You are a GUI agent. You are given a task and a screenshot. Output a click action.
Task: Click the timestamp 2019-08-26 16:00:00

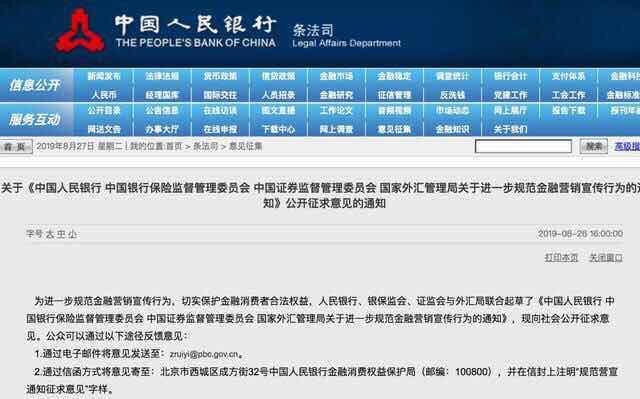[x=580, y=234]
